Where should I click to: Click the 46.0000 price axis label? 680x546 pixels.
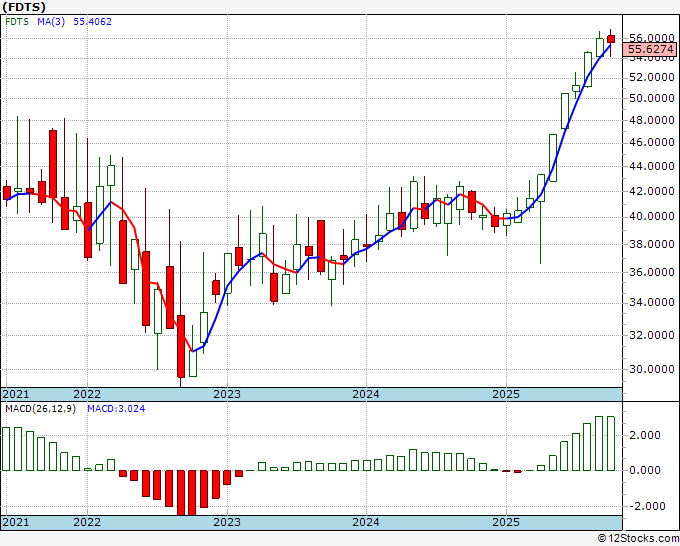[x=651, y=142]
